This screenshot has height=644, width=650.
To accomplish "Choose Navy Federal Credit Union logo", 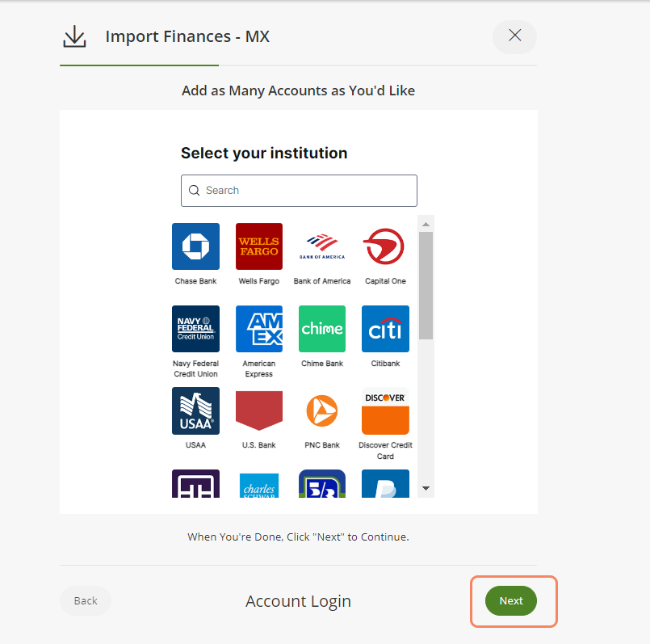I will [x=195, y=329].
